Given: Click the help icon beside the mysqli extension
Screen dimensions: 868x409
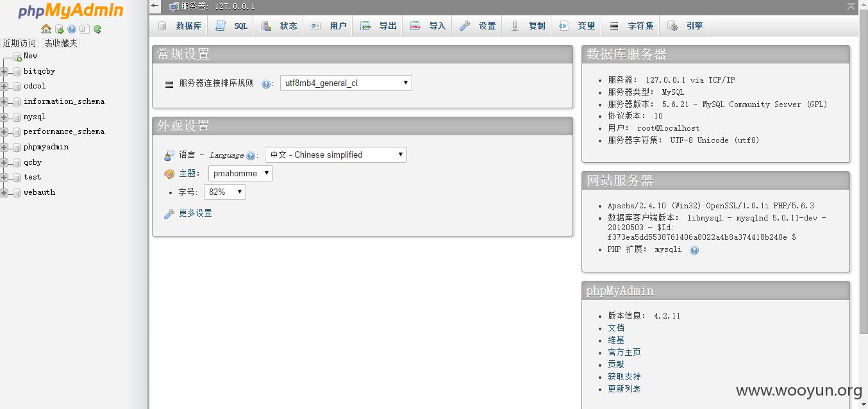Looking at the screenshot, I should (694, 250).
